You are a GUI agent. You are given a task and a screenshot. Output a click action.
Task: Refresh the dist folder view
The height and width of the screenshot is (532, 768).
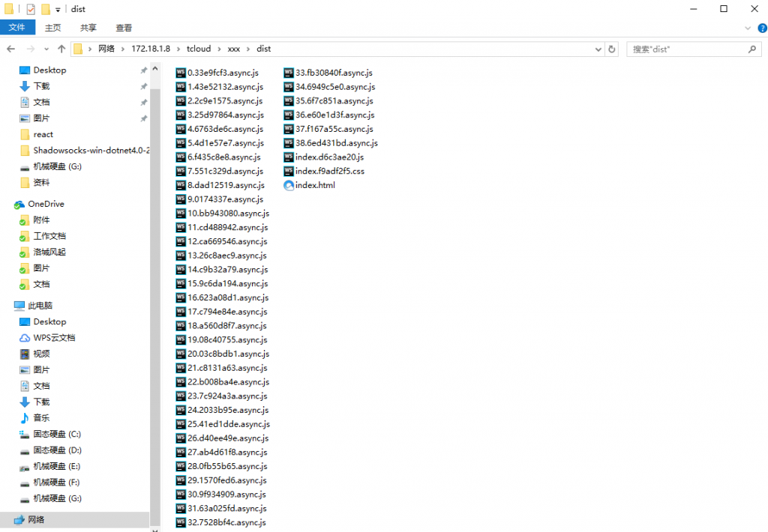pyautogui.click(x=612, y=49)
